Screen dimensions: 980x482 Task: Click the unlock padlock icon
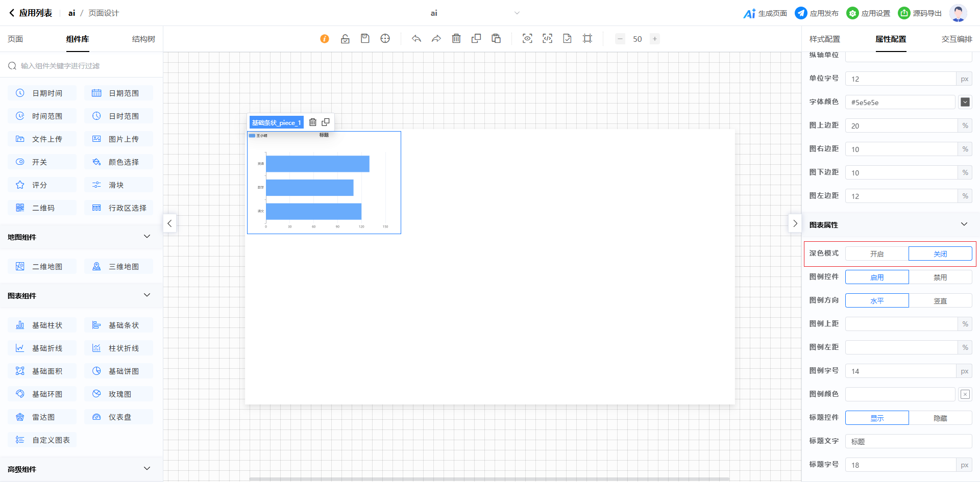click(x=345, y=39)
